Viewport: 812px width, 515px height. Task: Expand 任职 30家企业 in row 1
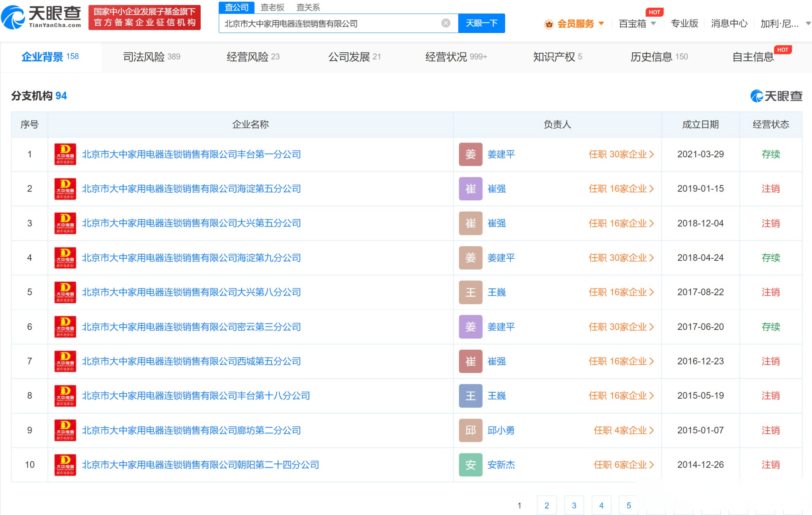[621, 154]
